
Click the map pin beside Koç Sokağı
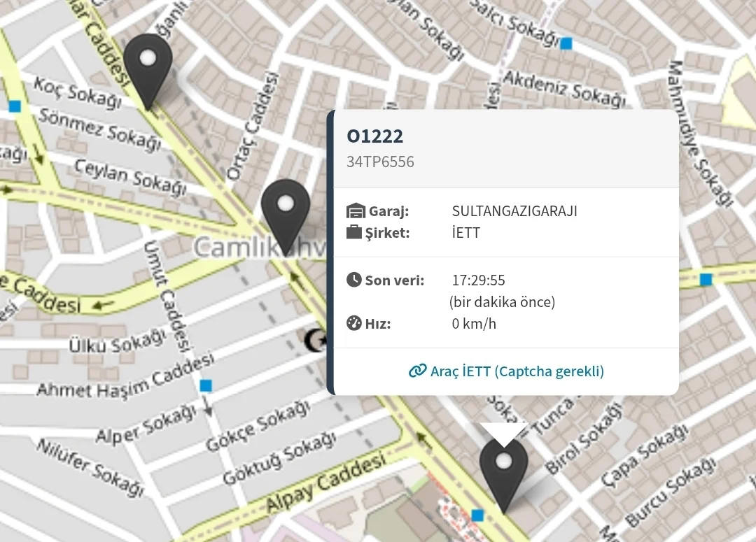tap(148, 66)
